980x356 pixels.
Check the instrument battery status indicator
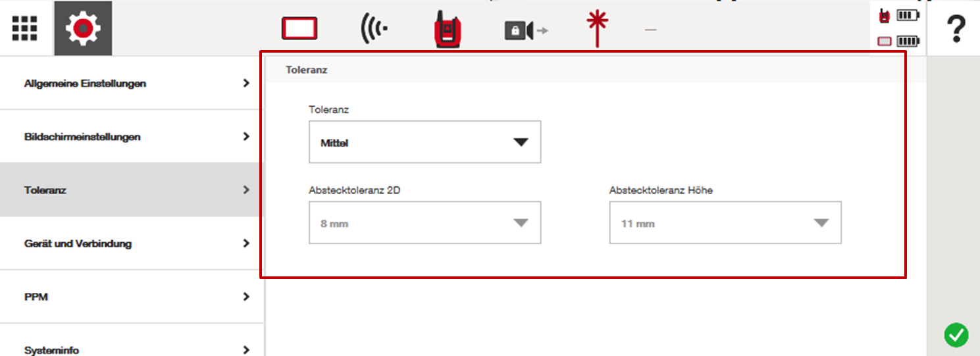[899, 16]
